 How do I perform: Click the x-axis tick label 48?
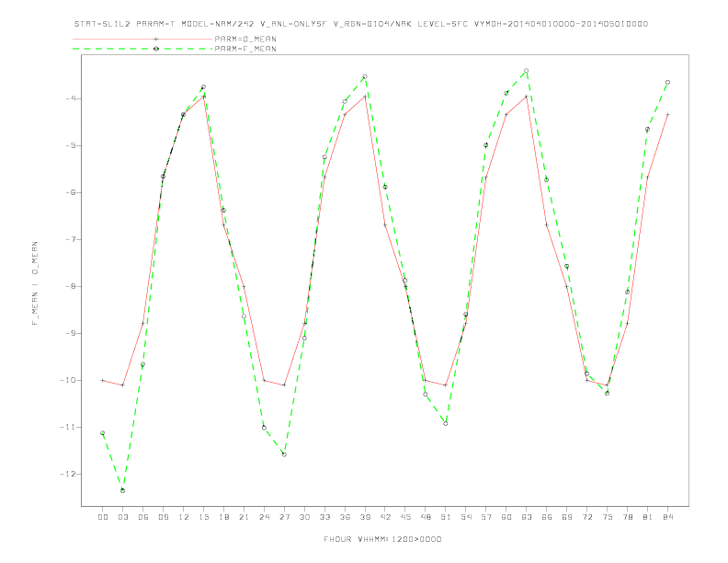[x=426, y=517]
